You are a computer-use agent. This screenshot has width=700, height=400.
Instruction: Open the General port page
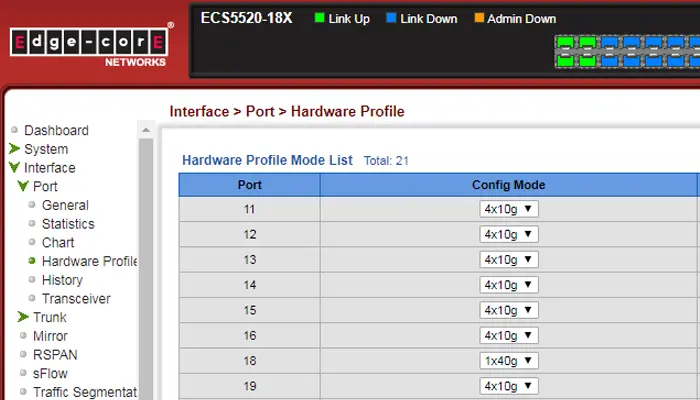65,205
